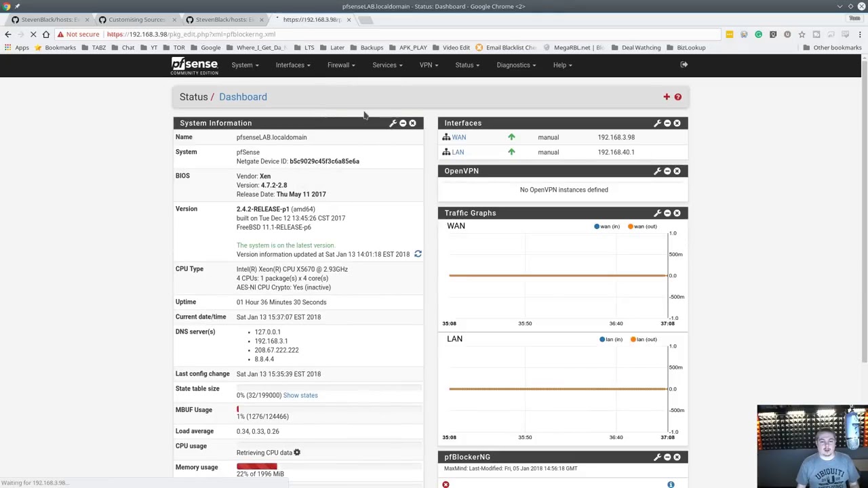
Task: Open System Information widget settings wrench
Action: 393,123
